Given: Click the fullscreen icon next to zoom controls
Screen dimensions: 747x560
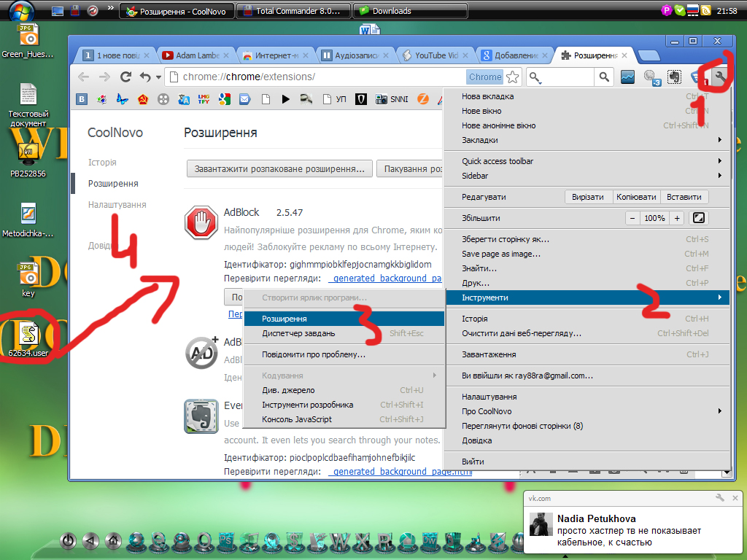Looking at the screenshot, I should pyautogui.click(x=698, y=218).
